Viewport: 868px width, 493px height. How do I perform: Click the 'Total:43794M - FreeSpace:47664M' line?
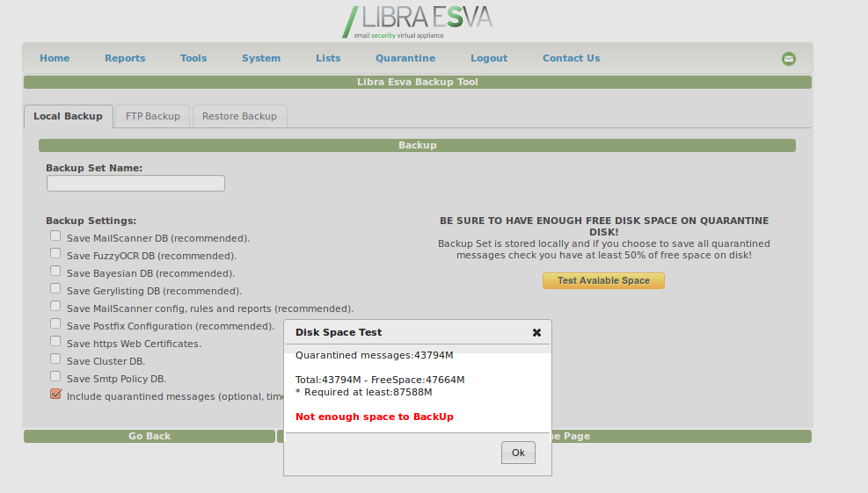click(380, 381)
